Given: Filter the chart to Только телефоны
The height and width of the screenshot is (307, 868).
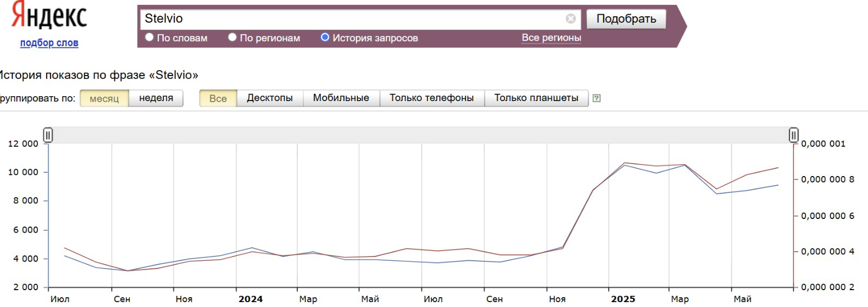Looking at the screenshot, I should (432, 98).
